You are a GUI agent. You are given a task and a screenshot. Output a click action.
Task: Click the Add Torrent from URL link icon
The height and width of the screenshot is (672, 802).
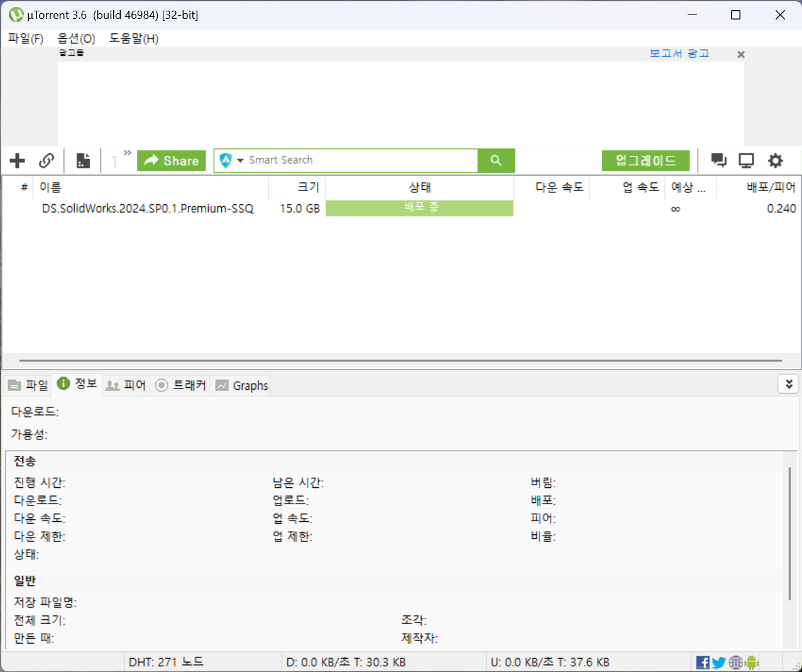pos(47,161)
